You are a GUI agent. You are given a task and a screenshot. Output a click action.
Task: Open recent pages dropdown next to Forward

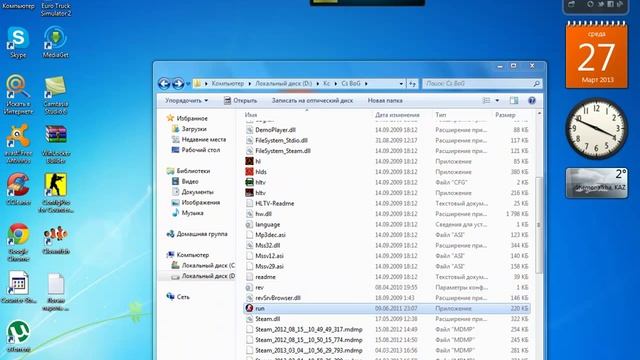click(188, 84)
